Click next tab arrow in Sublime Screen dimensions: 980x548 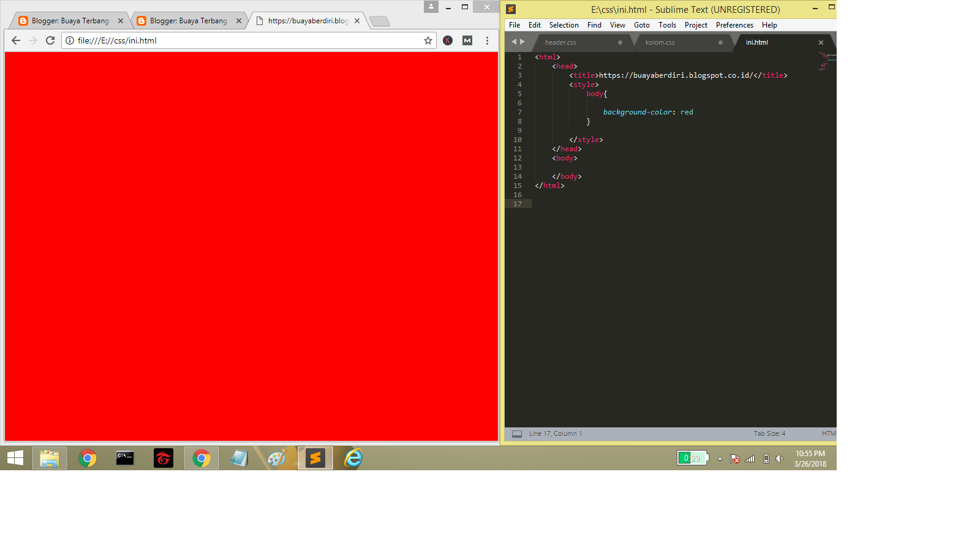tap(522, 42)
